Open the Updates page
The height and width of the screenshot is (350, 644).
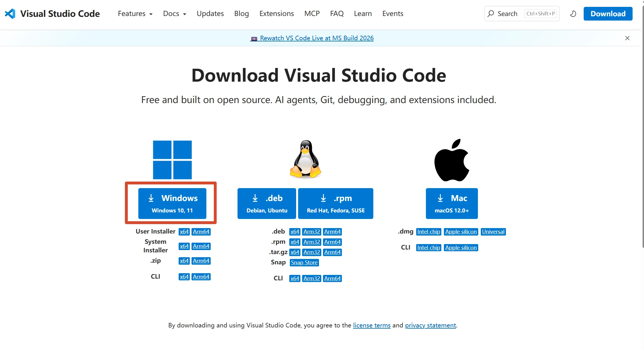coord(210,14)
